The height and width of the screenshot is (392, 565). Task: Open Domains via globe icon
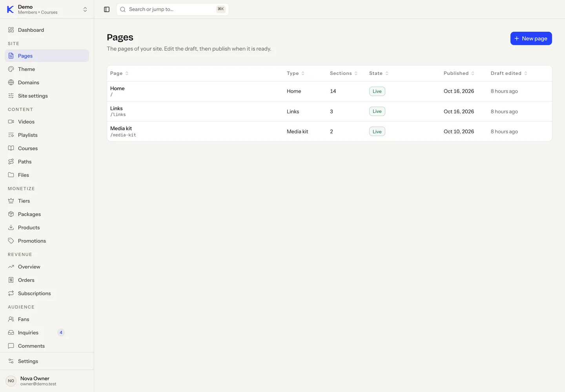click(11, 82)
